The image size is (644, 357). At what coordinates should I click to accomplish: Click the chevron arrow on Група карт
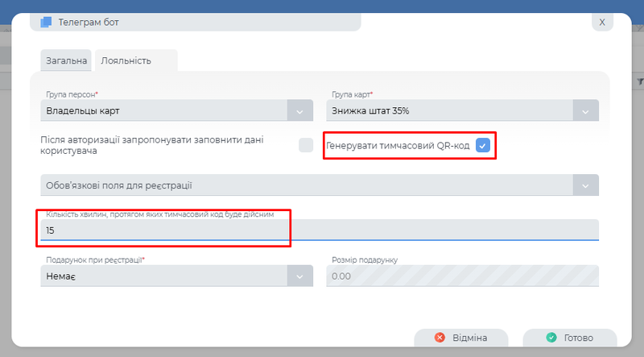point(585,110)
